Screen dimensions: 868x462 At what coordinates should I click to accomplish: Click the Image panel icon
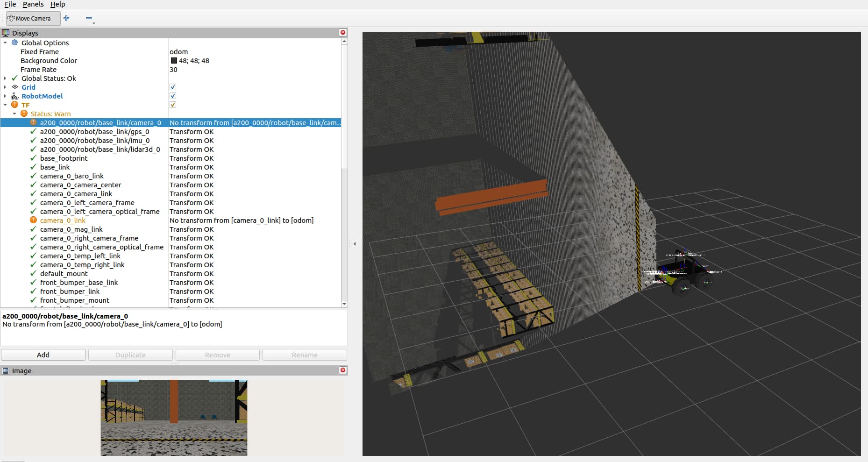[x=6, y=370]
